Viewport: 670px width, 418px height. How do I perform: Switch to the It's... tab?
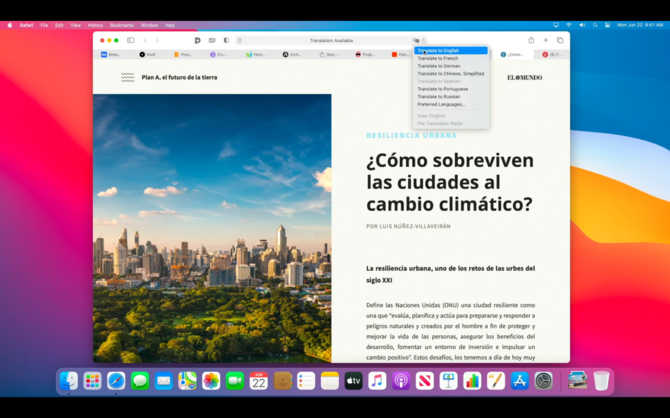click(218, 54)
